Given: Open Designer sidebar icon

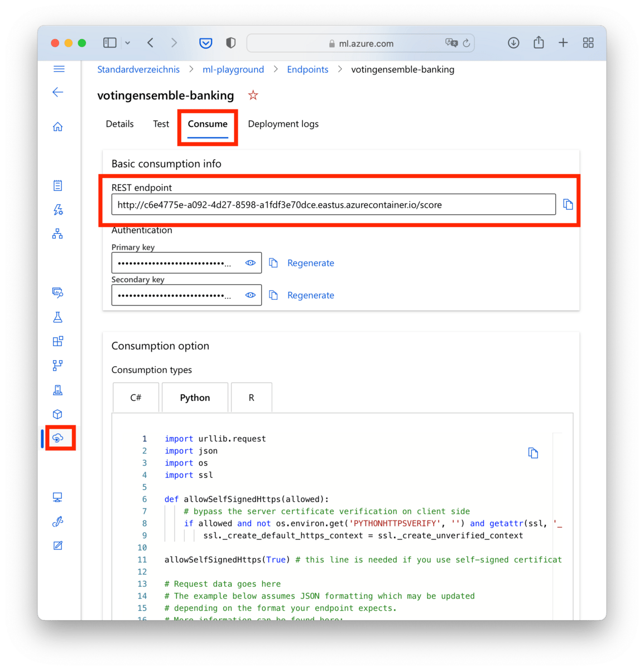Looking at the screenshot, I should [x=58, y=233].
